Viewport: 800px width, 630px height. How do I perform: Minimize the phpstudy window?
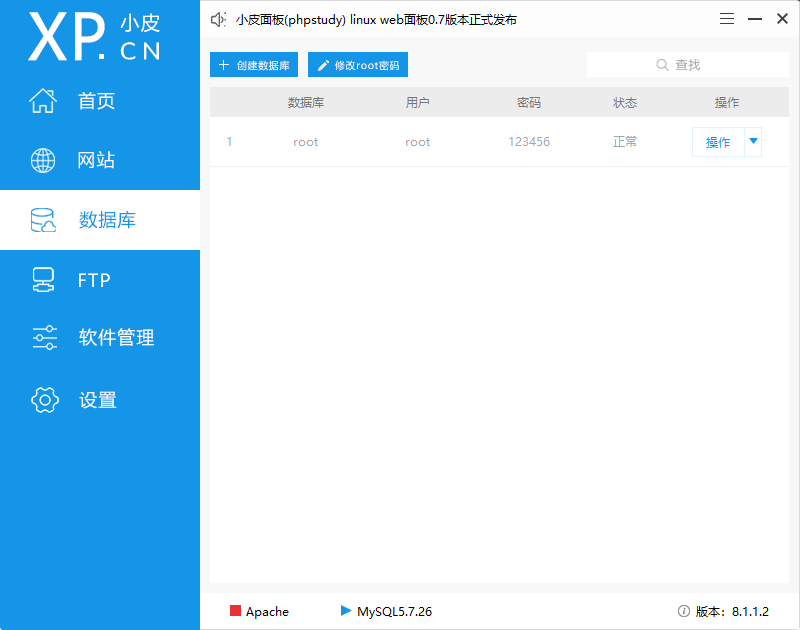point(755,19)
